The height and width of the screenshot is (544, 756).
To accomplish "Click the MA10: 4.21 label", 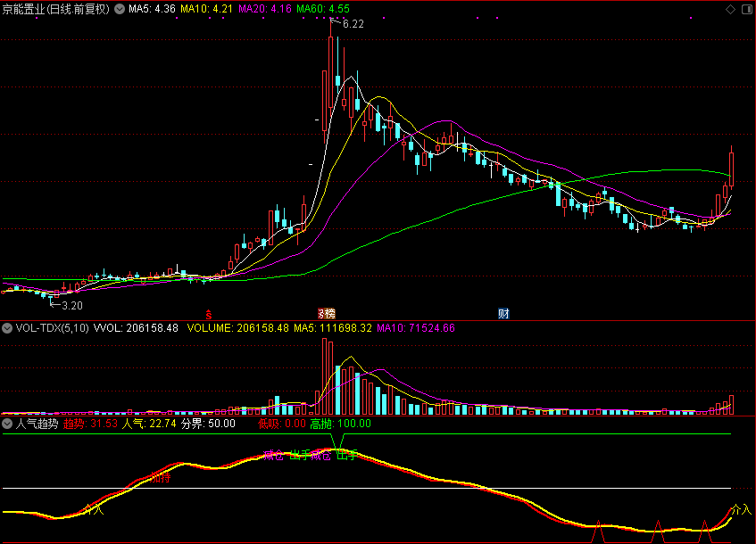I will pos(206,9).
